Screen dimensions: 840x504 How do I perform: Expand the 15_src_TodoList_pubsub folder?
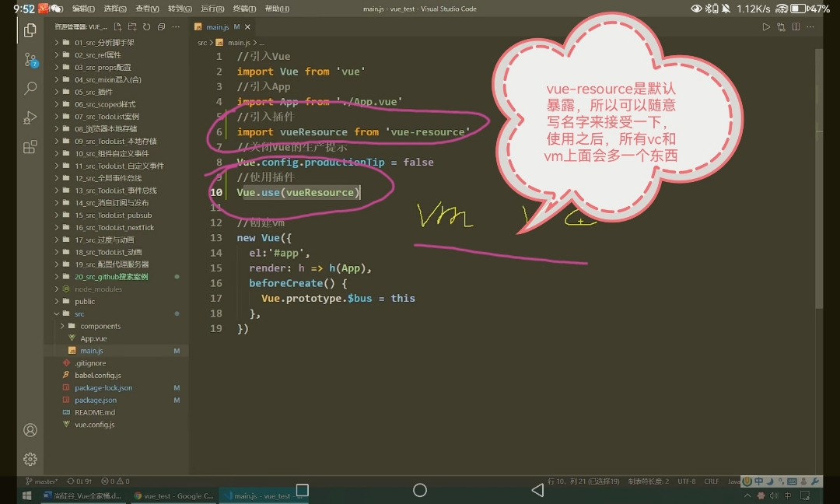pyautogui.click(x=116, y=215)
